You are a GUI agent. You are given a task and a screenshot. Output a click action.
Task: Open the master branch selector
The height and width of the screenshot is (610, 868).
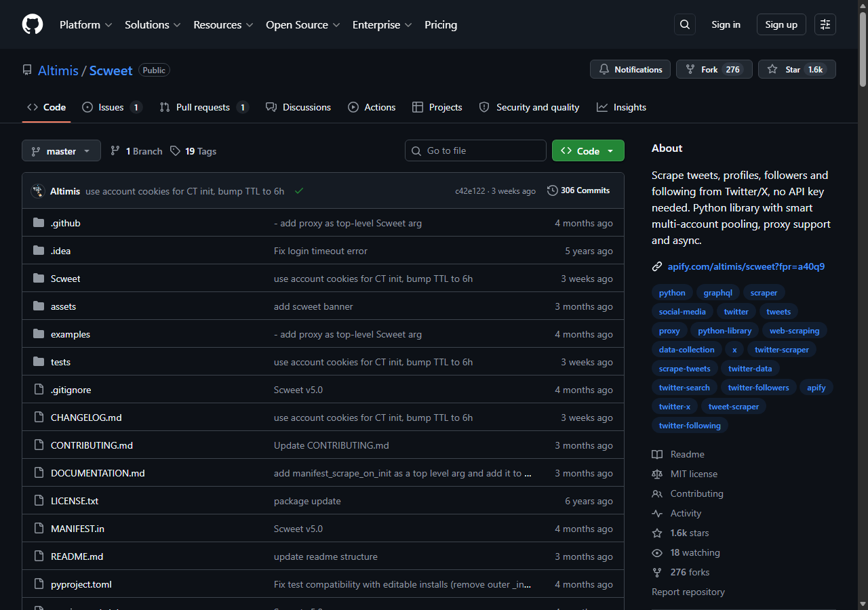[x=61, y=150]
